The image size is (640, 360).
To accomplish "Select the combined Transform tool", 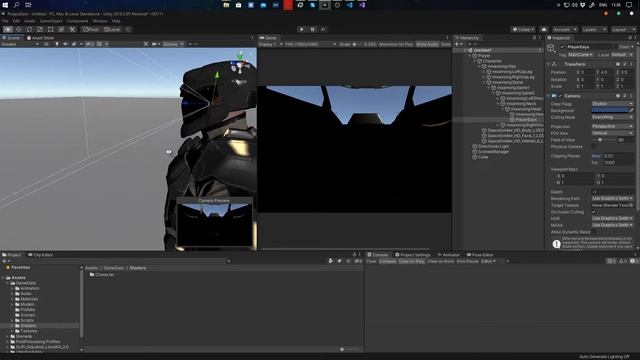I will [61, 29].
